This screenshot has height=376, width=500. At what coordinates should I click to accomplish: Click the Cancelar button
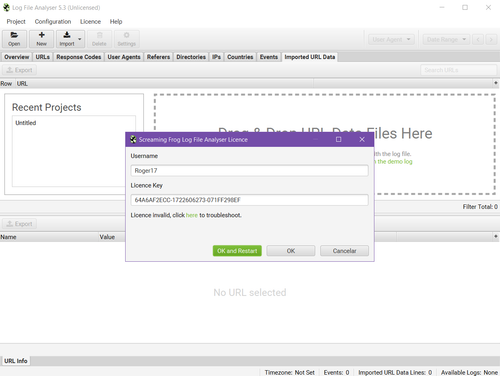click(344, 251)
